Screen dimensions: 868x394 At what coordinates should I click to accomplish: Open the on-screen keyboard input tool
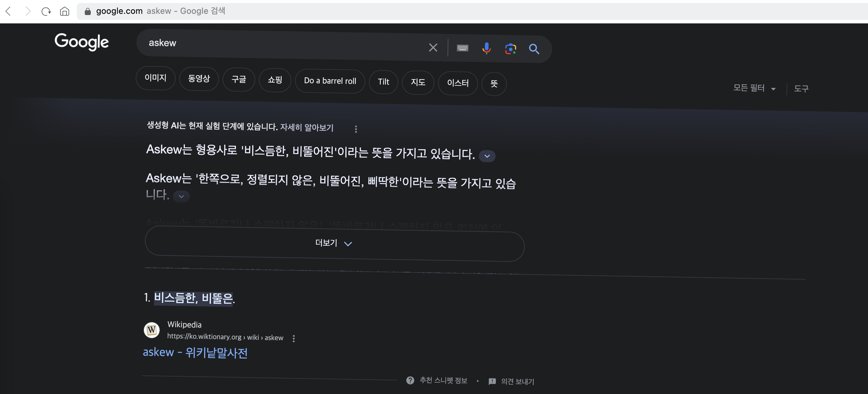click(462, 48)
